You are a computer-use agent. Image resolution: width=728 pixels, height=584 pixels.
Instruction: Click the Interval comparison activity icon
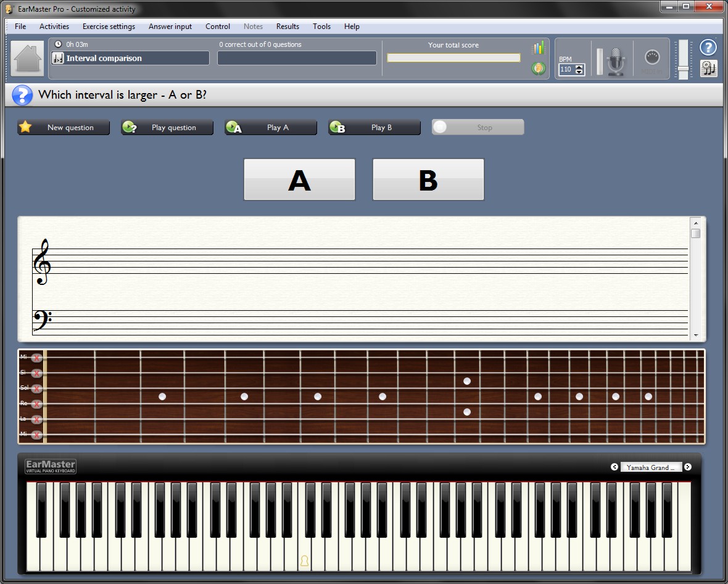click(x=57, y=59)
